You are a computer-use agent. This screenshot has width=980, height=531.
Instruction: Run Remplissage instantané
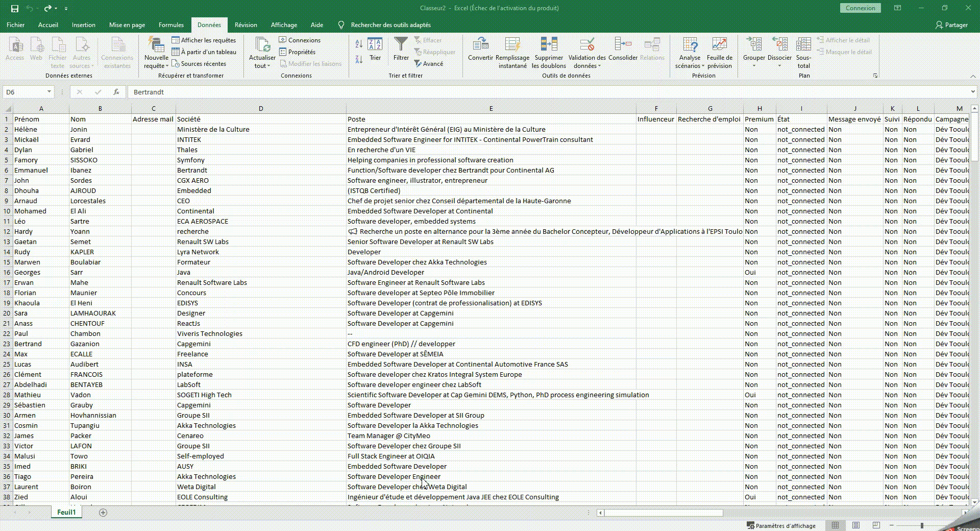tap(512, 52)
